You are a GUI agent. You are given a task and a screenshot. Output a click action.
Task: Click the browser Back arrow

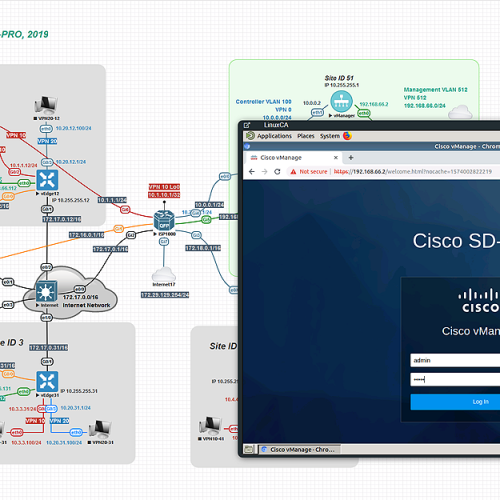(x=252, y=171)
